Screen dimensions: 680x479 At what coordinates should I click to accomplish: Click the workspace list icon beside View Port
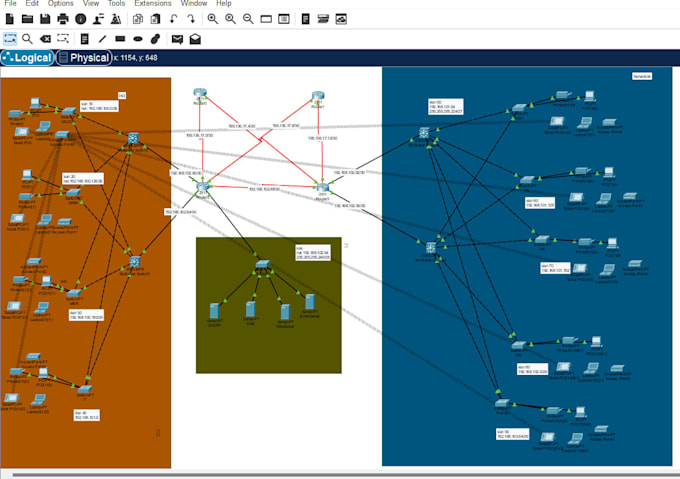[x=284, y=19]
